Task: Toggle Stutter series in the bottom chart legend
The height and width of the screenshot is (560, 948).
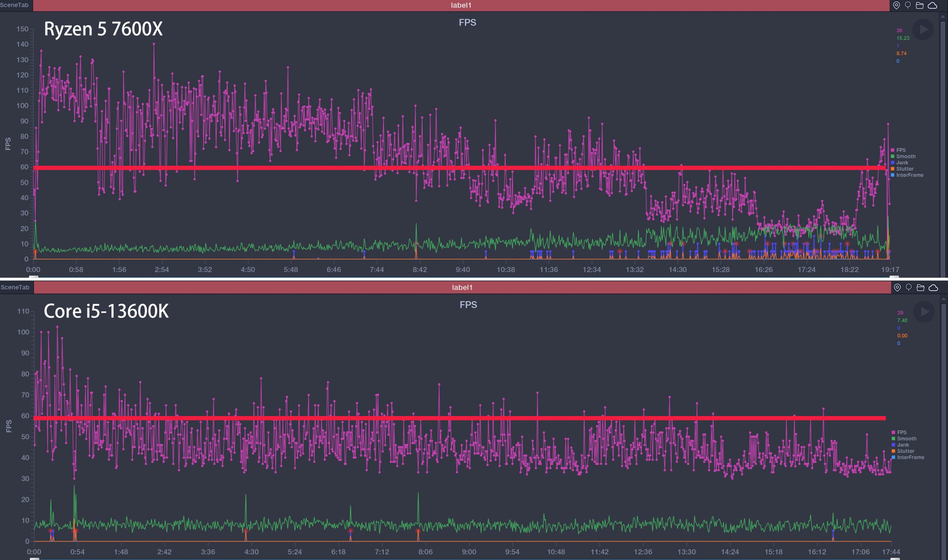Action: (x=903, y=451)
